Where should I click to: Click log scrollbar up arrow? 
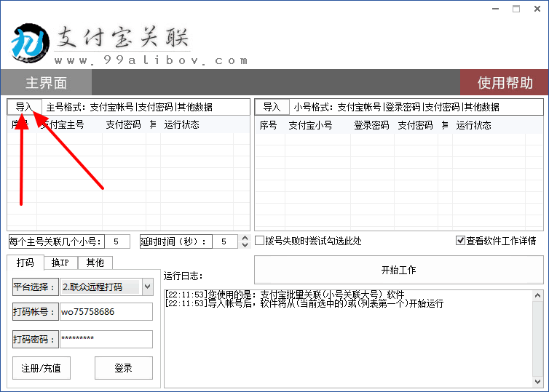[538, 295]
